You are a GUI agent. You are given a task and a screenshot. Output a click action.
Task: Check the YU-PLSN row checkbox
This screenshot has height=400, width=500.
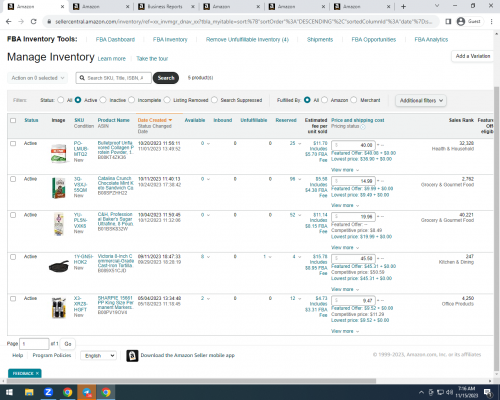pos(13,215)
